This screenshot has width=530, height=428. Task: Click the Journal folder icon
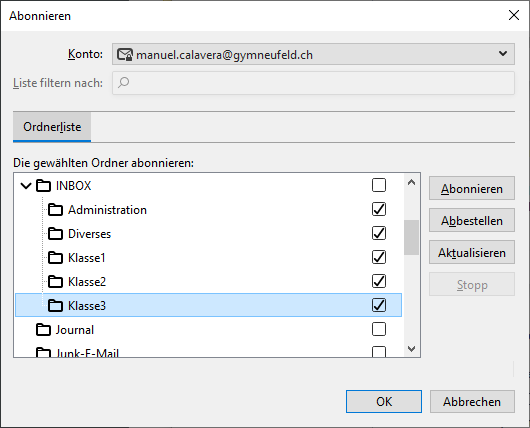(x=43, y=330)
